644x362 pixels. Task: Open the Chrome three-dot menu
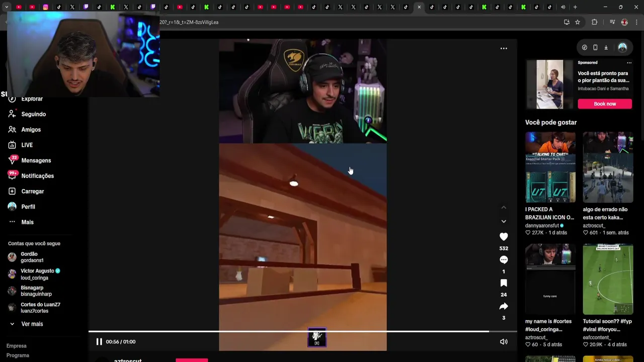click(637, 22)
